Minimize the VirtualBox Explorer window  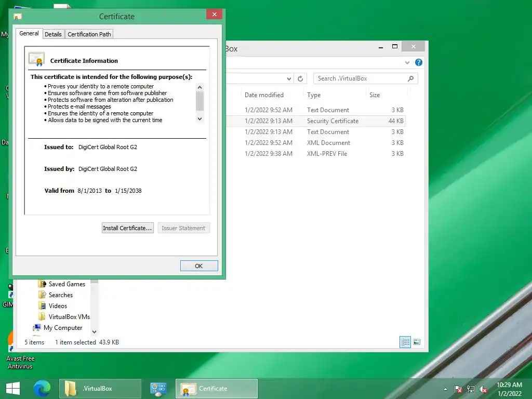coord(381,47)
